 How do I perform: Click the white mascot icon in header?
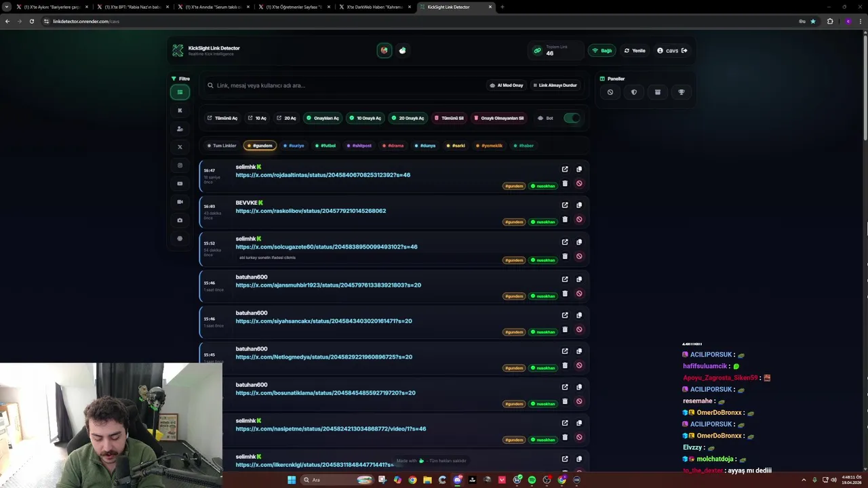point(402,50)
